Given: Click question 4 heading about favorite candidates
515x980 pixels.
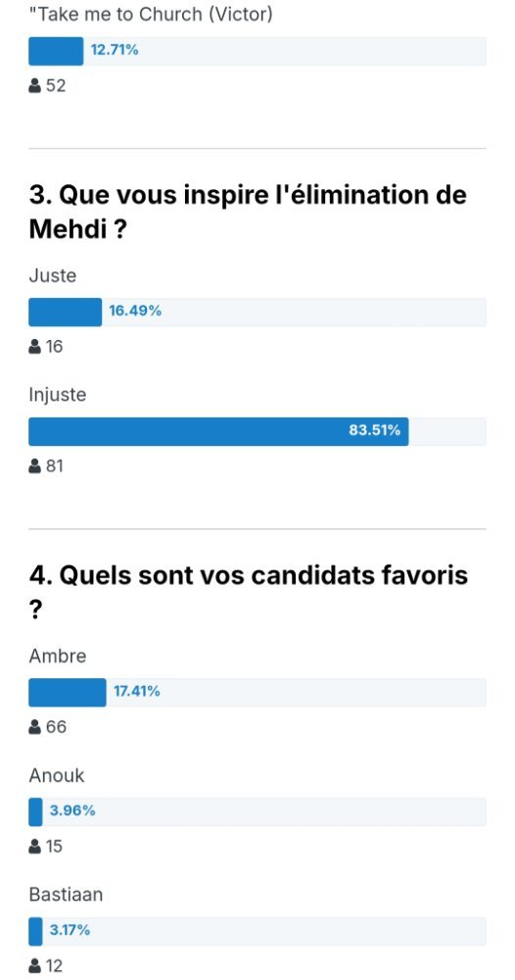Looking at the screenshot, I should (249, 593).
